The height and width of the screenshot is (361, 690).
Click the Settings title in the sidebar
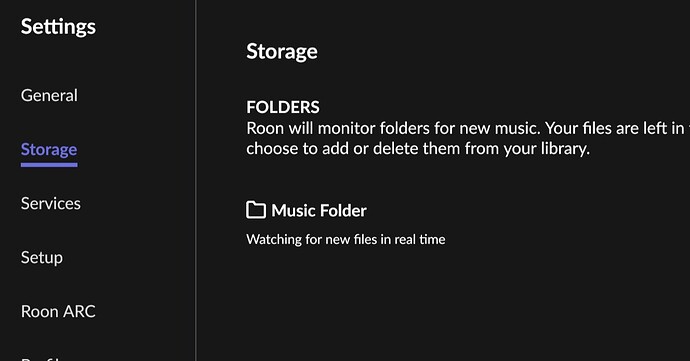pyautogui.click(x=58, y=27)
